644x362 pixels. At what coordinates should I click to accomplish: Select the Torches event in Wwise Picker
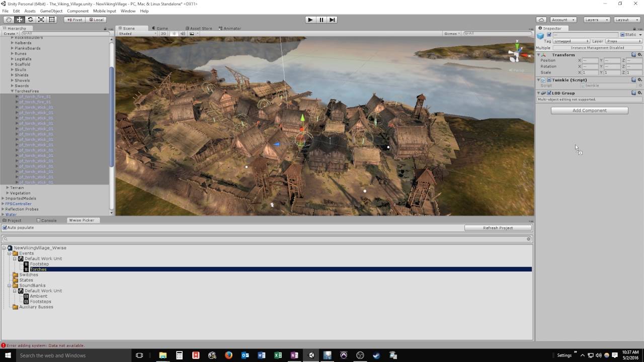click(x=38, y=269)
